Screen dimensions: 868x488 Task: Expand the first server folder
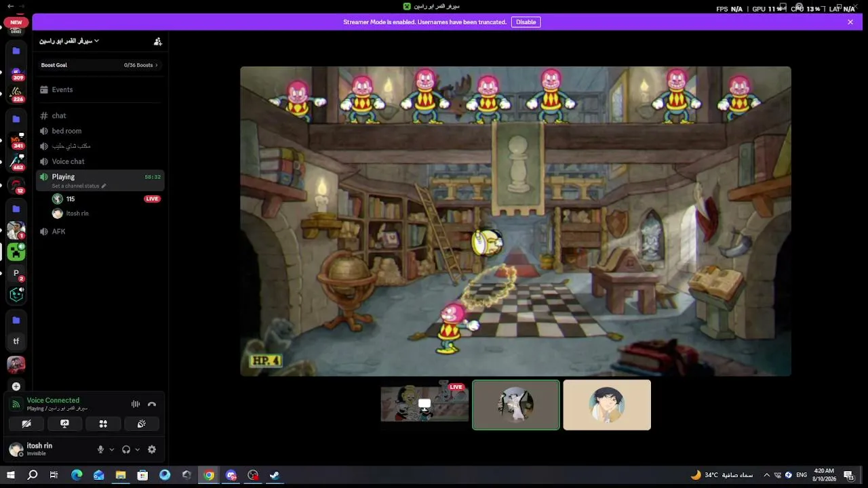click(x=16, y=51)
